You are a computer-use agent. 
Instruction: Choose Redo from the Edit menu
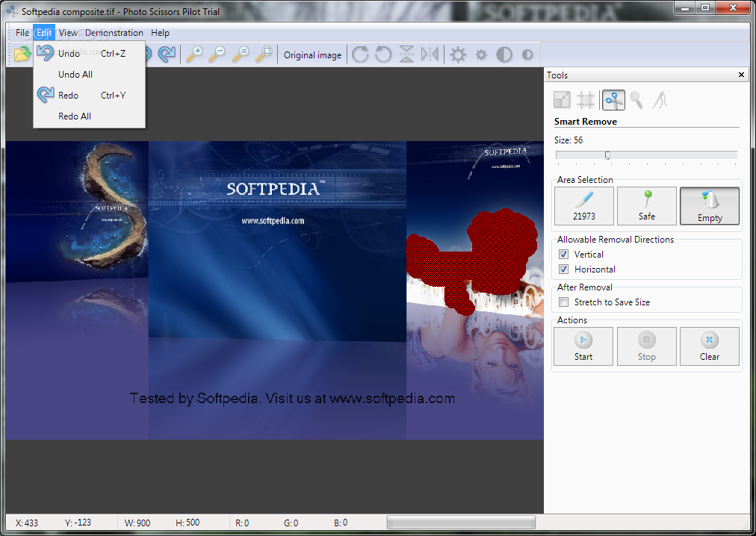click(89, 95)
